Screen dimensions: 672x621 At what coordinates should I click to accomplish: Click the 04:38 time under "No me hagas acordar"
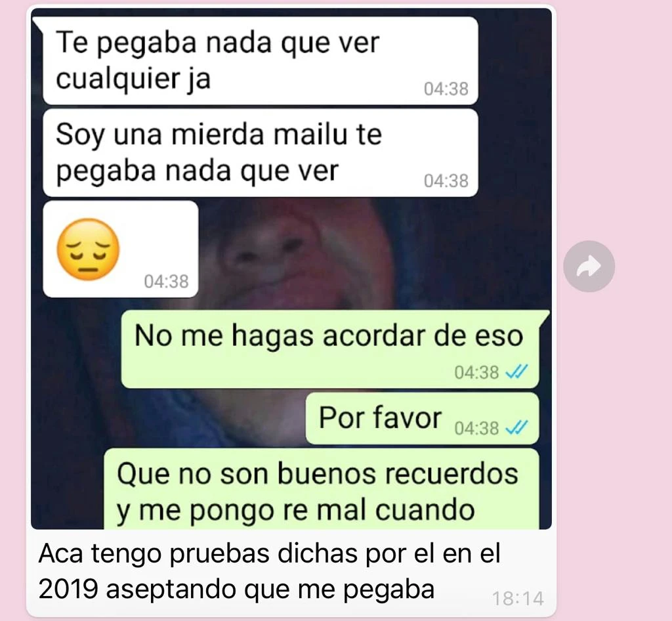(476, 372)
